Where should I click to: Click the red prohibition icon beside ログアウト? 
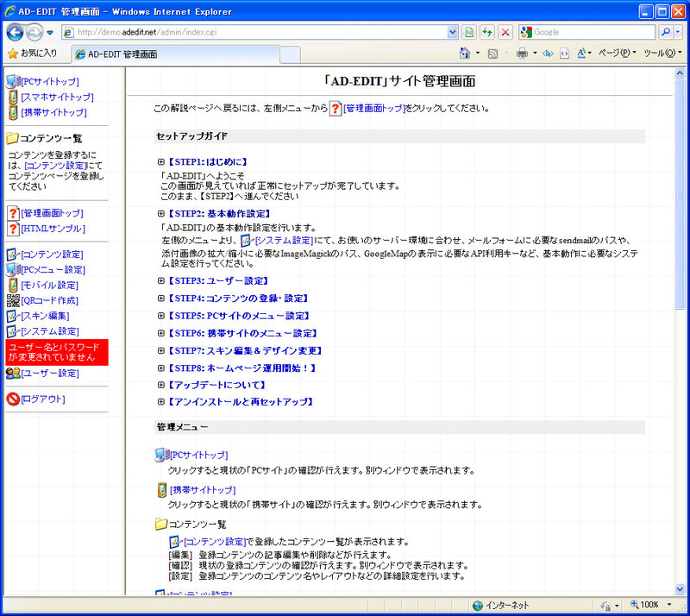click(13, 399)
